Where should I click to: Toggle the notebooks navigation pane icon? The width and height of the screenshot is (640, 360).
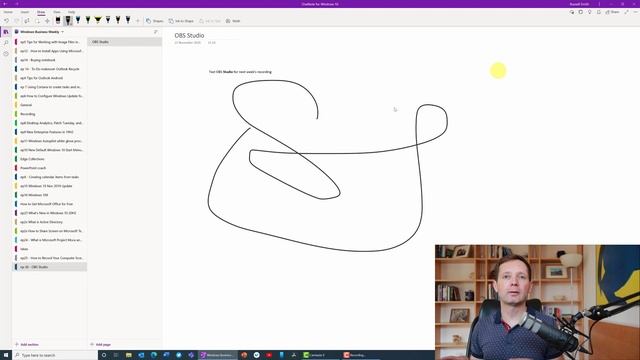pyautogui.click(x=6, y=32)
